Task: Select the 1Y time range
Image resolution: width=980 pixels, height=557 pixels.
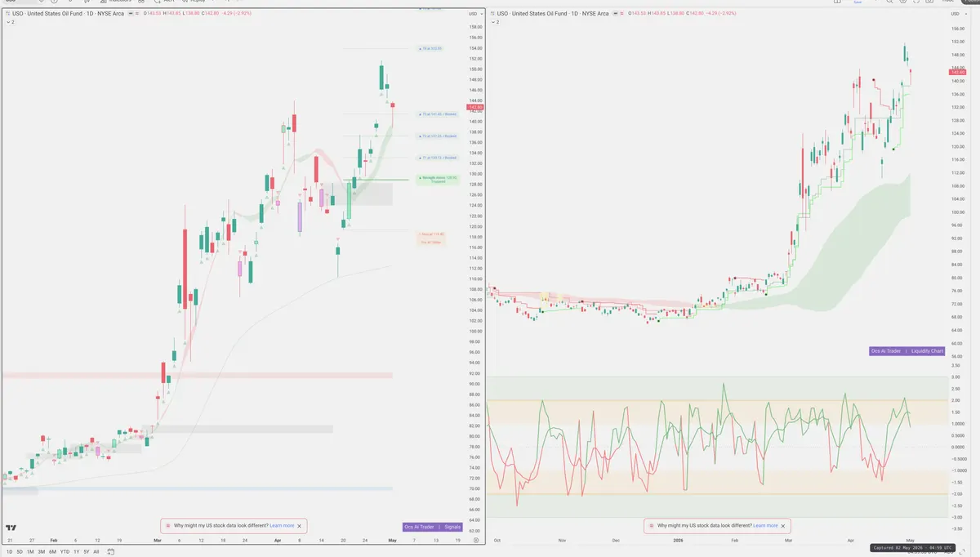Action: 76,552
